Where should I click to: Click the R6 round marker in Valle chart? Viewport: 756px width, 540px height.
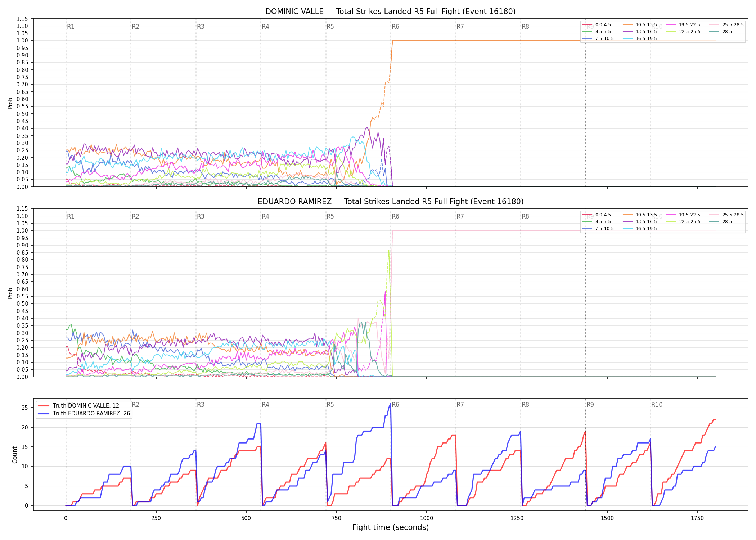pos(395,27)
